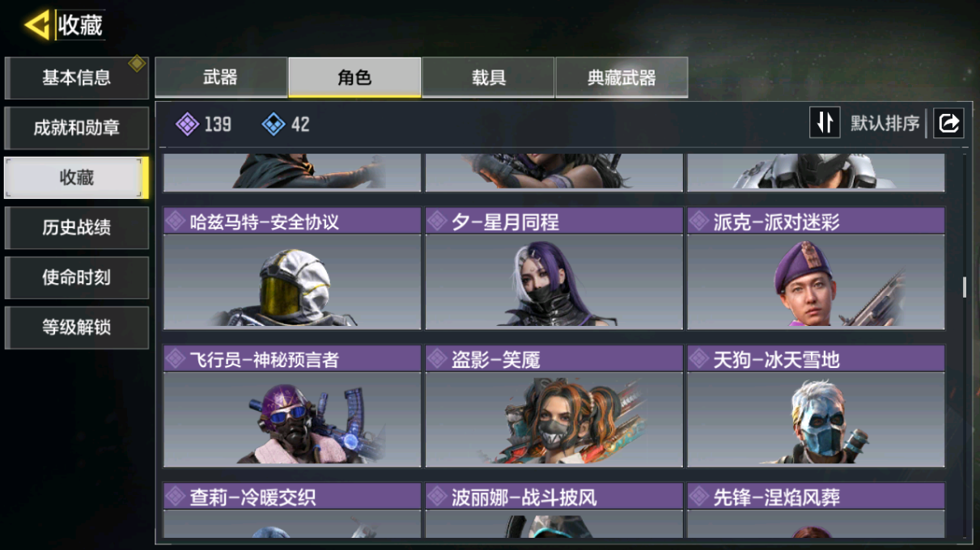Switch to the 武器 tab
This screenshot has height=550, width=980.
click(220, 78)
